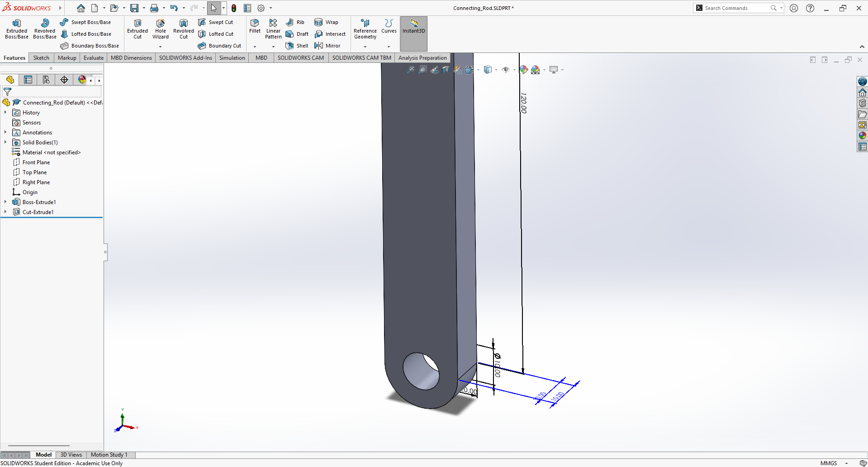The image size is (868, 467).
Task: Expand the Annotations tree node
Action: pos(5,132)
